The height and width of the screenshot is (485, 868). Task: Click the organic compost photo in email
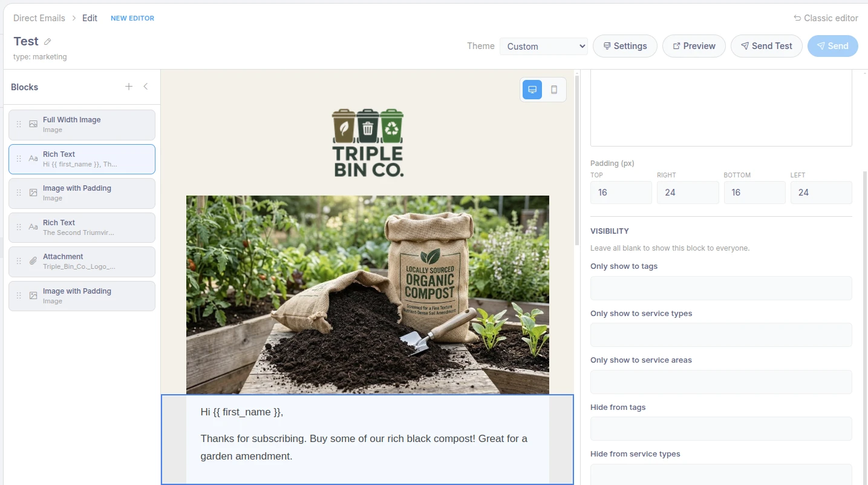point(368,295)
